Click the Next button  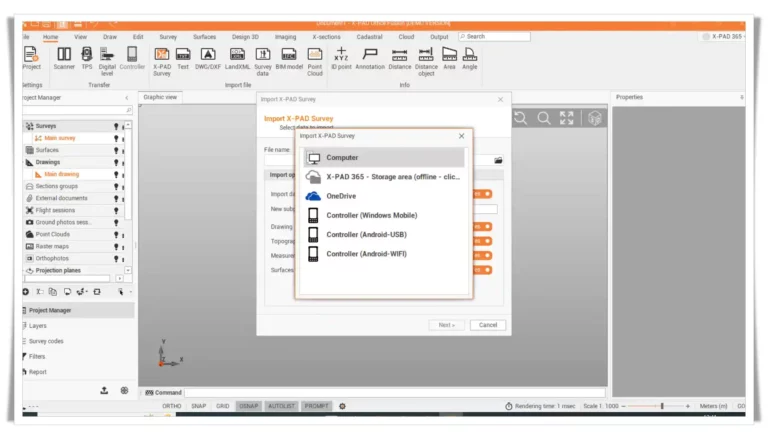tap(446, 325)
